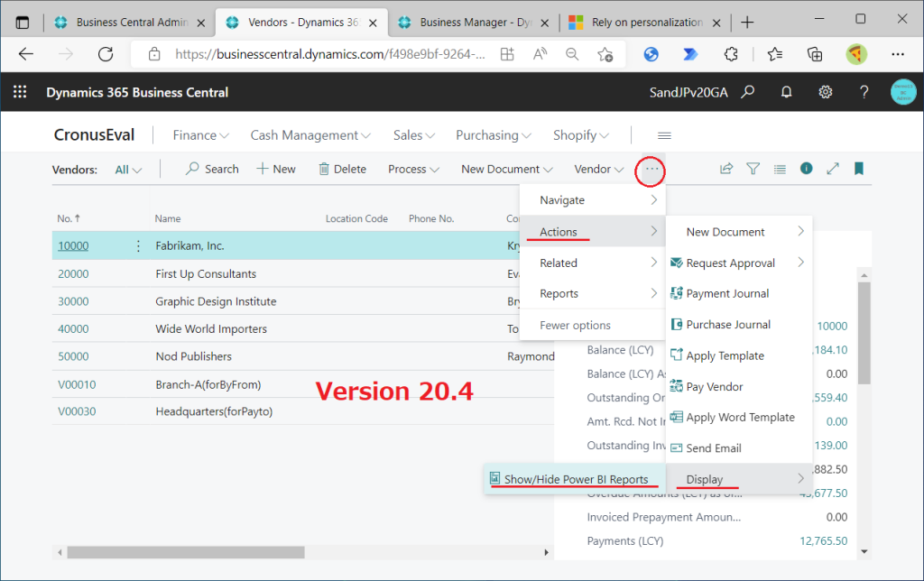
Task: Open browser extensions puzzle icon
Action: (731, 54)
